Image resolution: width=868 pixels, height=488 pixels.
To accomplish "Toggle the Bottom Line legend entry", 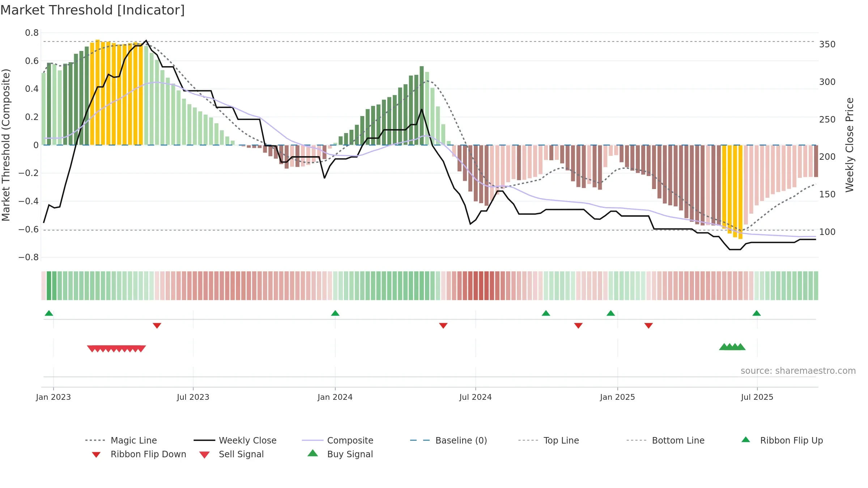I will (665, 440).
